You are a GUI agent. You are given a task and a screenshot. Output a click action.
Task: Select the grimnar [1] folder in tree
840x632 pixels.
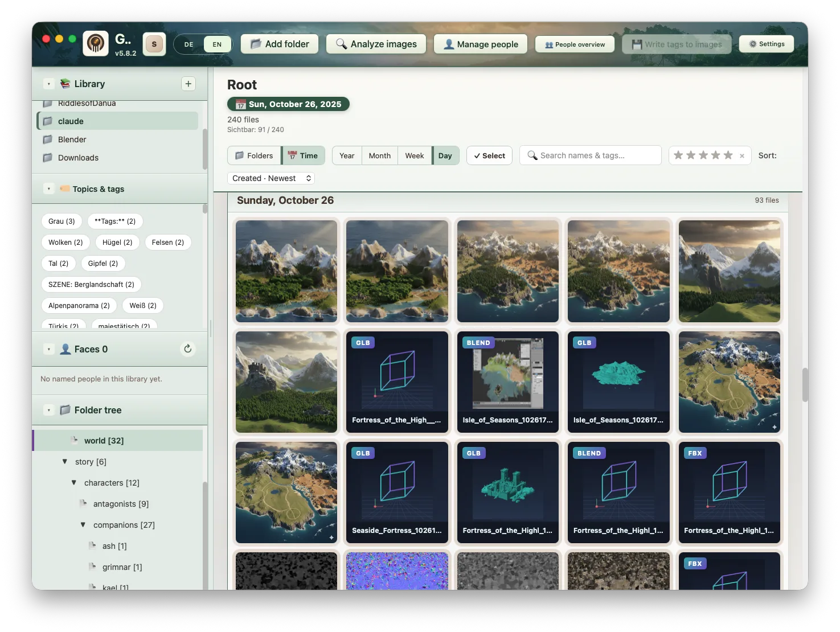122,567
